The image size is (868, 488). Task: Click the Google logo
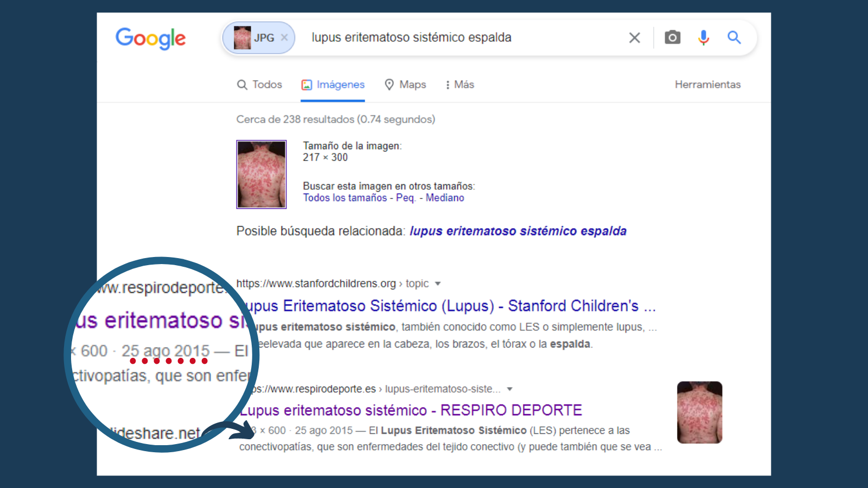150,38
